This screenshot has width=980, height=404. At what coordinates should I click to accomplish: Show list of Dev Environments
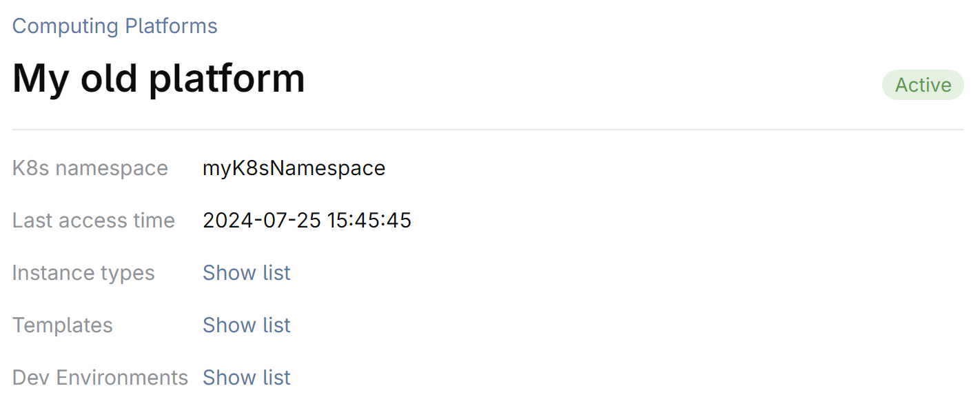pyautogui.click(x=247, y=378)
